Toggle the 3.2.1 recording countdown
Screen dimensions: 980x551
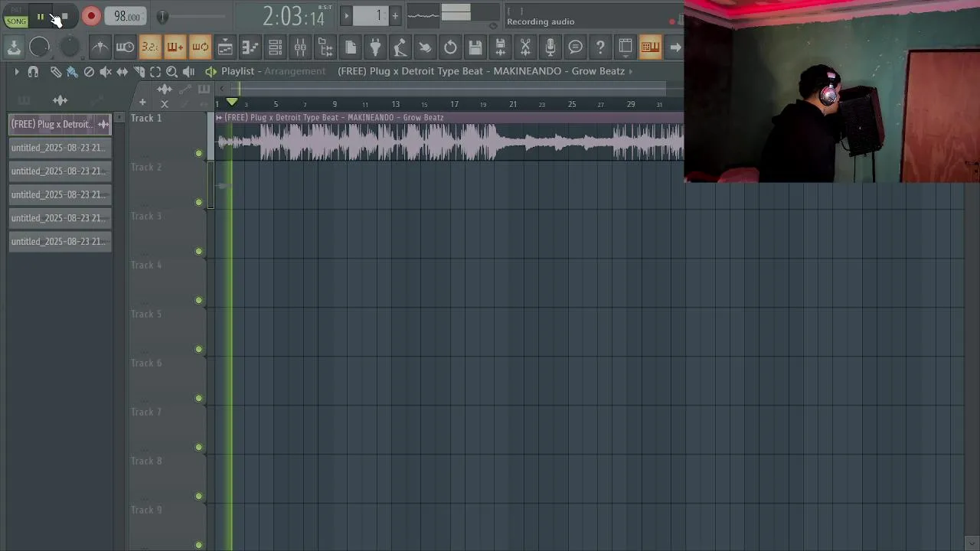click(x=150, y=47)
